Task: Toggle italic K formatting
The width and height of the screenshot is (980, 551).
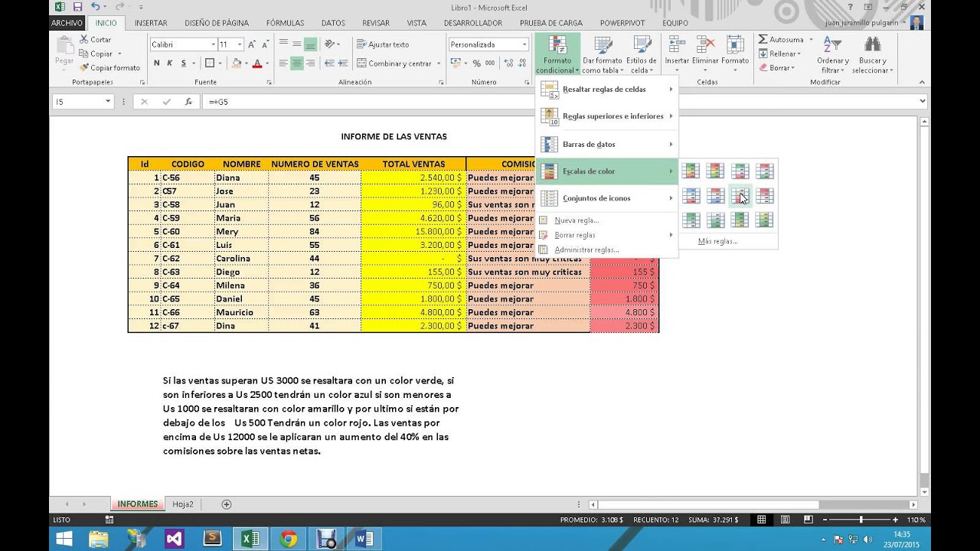Action: tap(170, 64)
